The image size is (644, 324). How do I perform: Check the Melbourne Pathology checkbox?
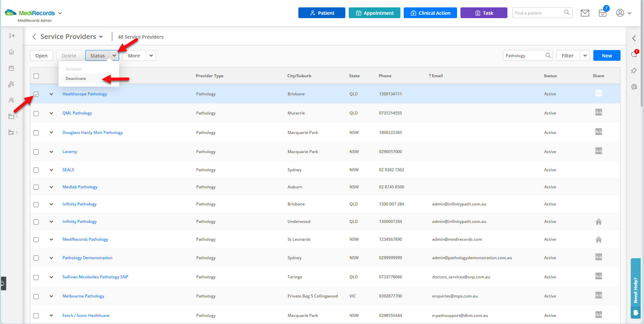point(36,296)
